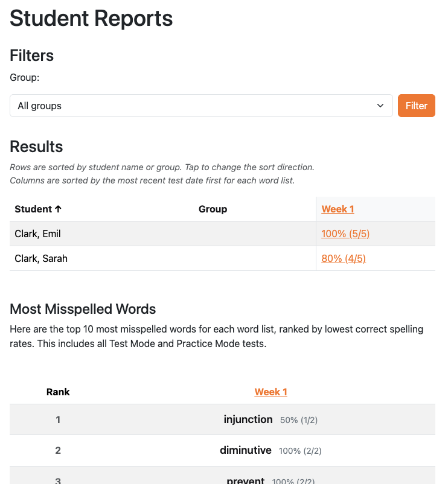
Task: Click the Group: filter label
Action: pos(24,77)
